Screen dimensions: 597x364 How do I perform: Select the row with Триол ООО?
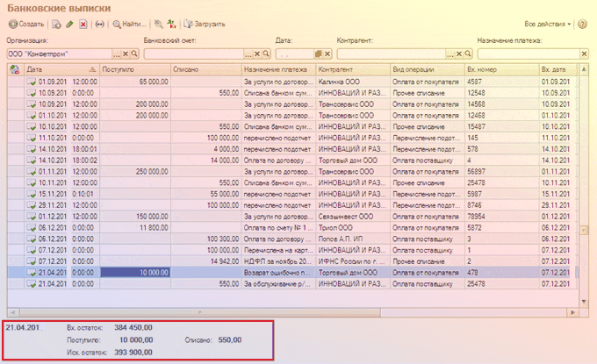292,228
